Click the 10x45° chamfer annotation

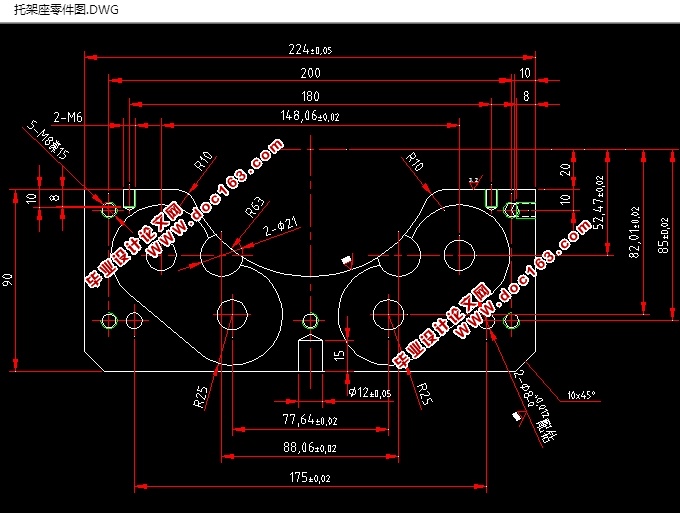pyautogui.click(x=580, y=394)
